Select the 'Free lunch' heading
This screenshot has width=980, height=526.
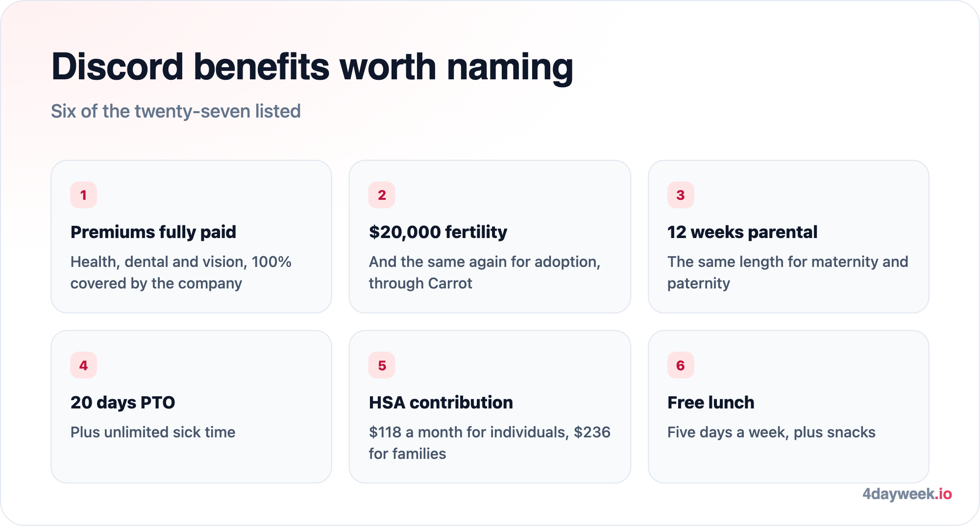(x=711, y=403)
